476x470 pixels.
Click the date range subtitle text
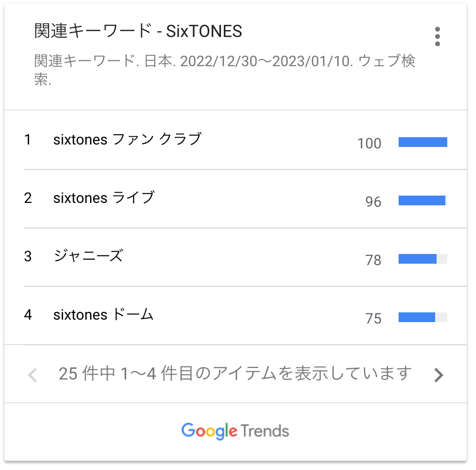coord(225,70)
